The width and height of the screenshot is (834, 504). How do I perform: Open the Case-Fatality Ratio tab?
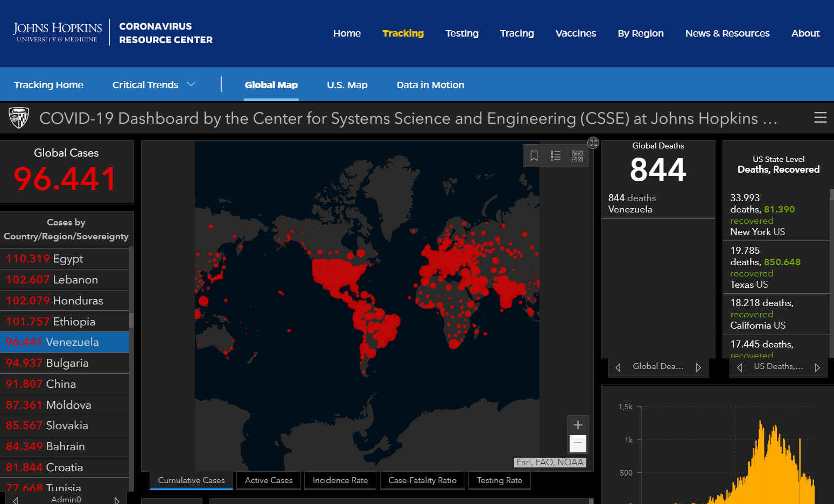423,480
